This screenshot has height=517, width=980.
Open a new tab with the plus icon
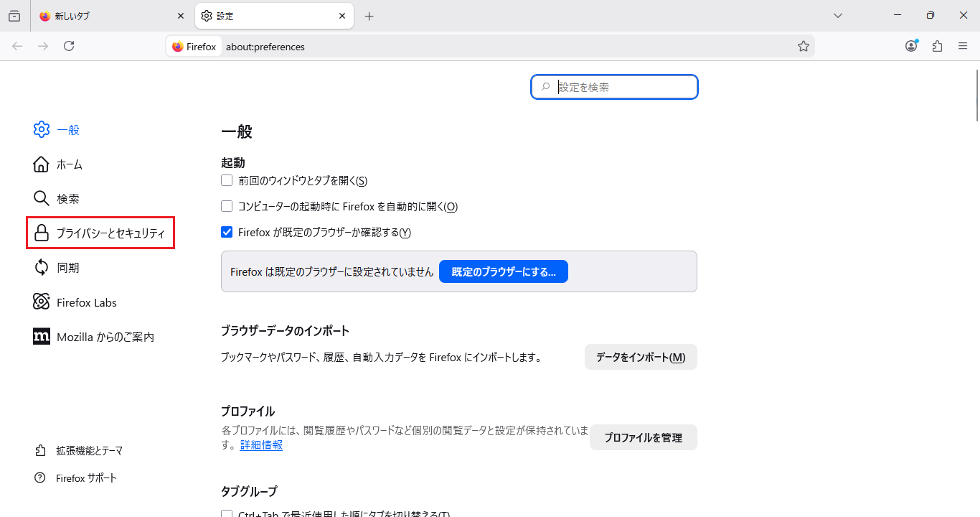pos(369,16)
